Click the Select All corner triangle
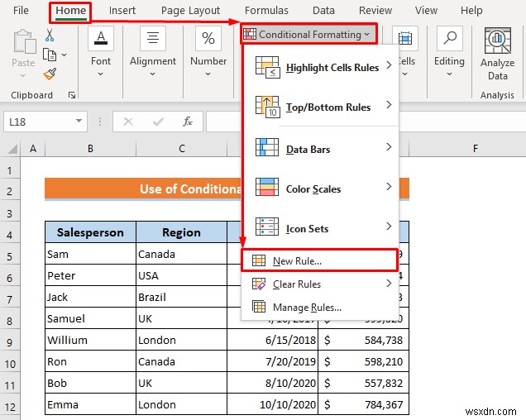 12,148
